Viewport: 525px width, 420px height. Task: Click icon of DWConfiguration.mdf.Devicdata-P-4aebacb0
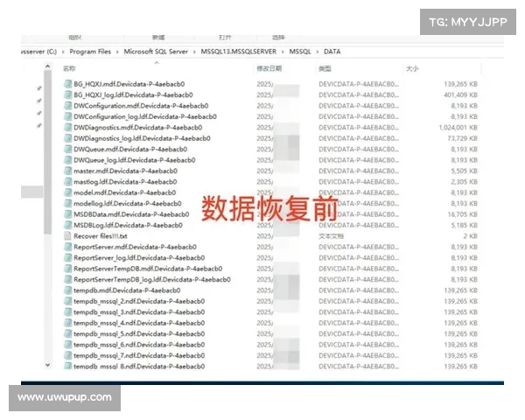click(x=68, y=106)
